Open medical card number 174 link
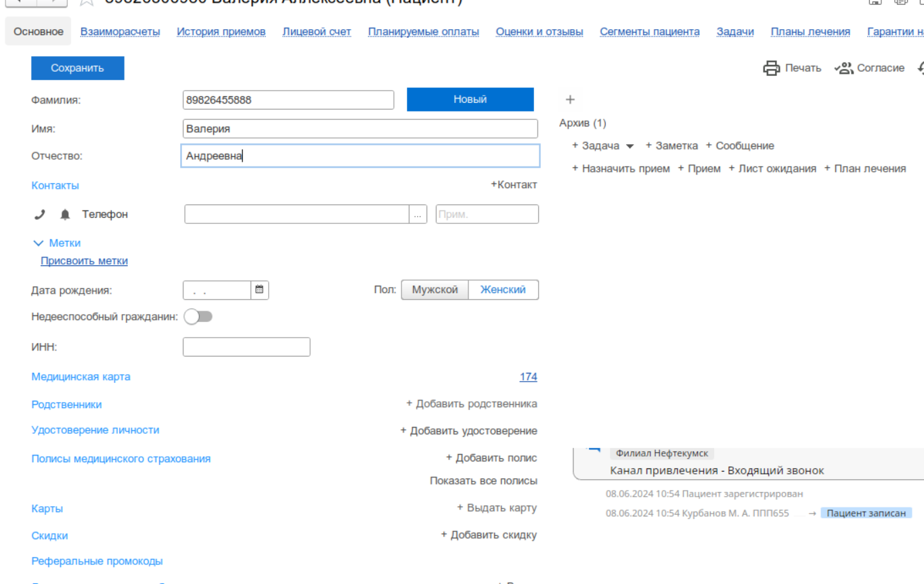 (x=528, y=377)
